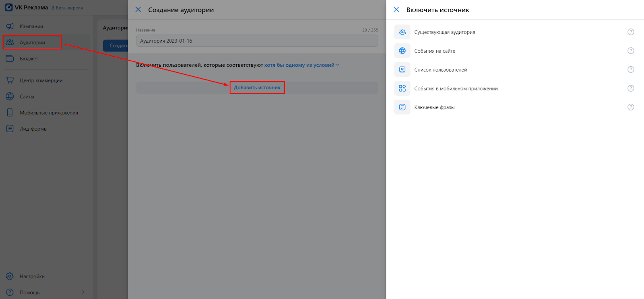Open help for Ключевые фразы

click(631, 107)
